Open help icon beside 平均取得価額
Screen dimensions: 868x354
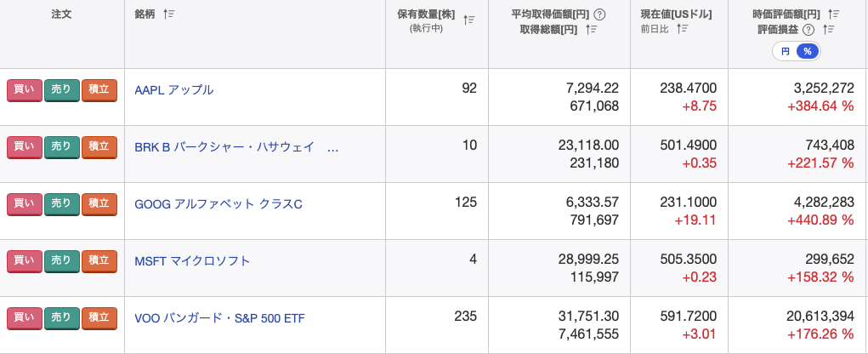point(599,15)
